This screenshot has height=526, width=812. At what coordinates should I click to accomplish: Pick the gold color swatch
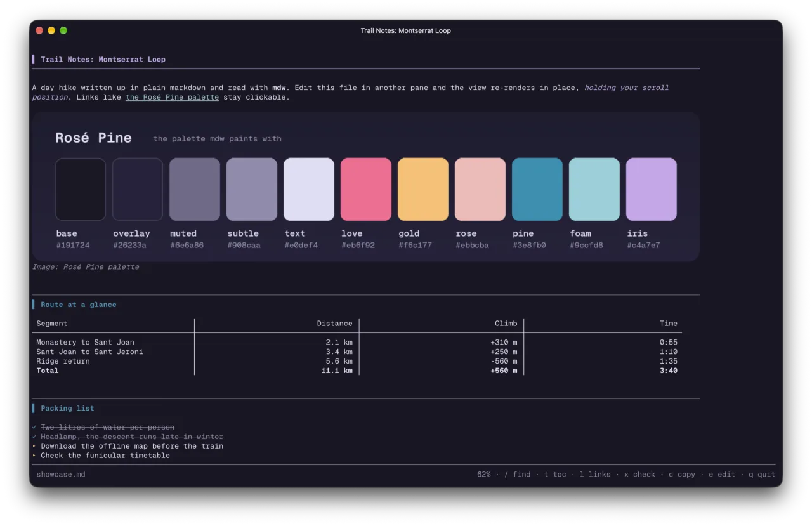click(x=423, y=189)
